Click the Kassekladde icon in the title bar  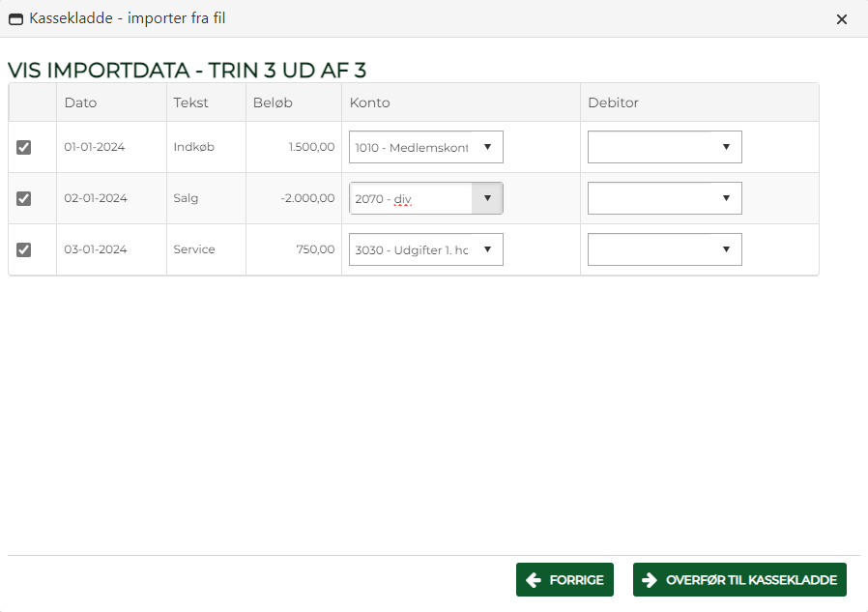coord(16,19)
